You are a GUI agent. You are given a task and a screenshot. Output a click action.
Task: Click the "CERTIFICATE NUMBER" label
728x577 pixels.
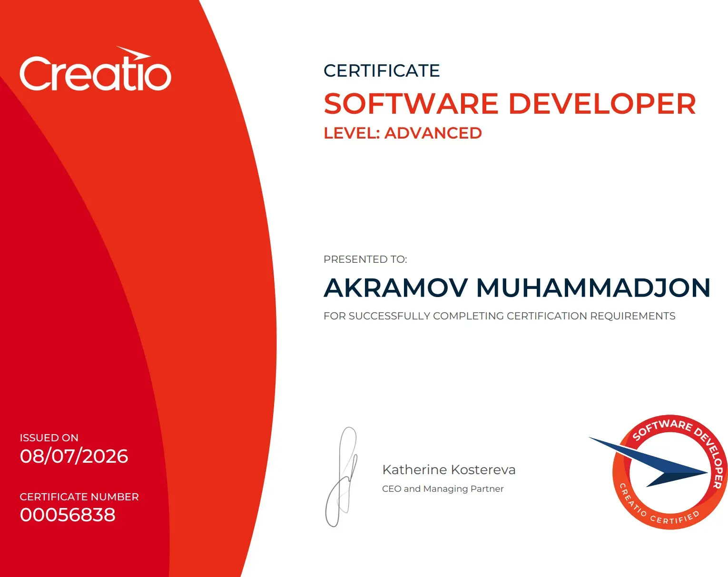point(79,497)
